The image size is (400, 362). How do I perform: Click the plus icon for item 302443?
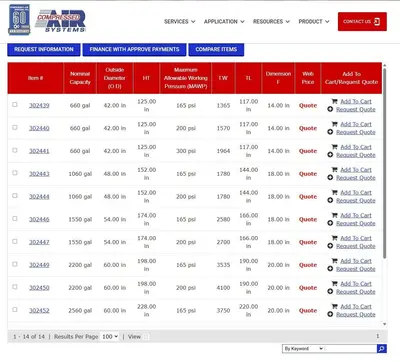coord(330,178)
